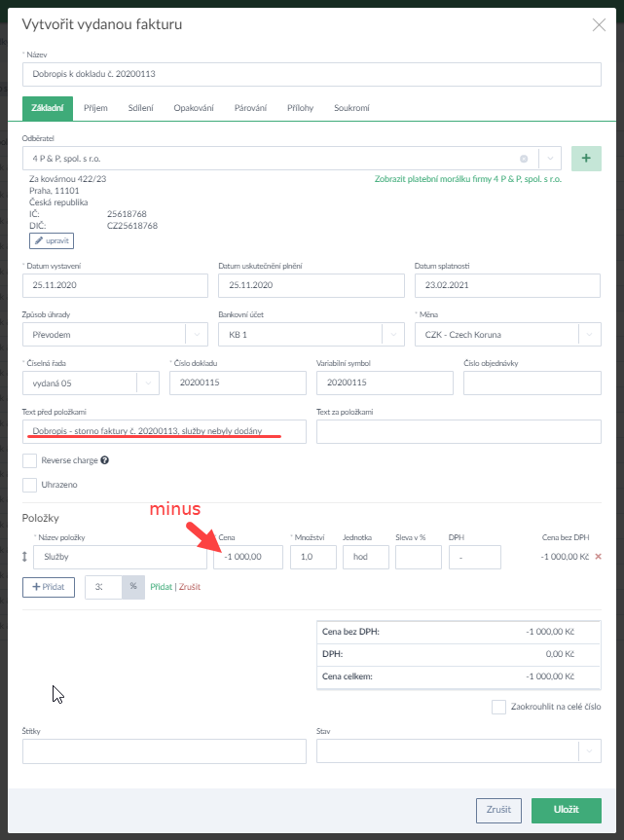Switch to the Příjem tab
Viewport: 624px width, 840px height.
tap(95, 108)
